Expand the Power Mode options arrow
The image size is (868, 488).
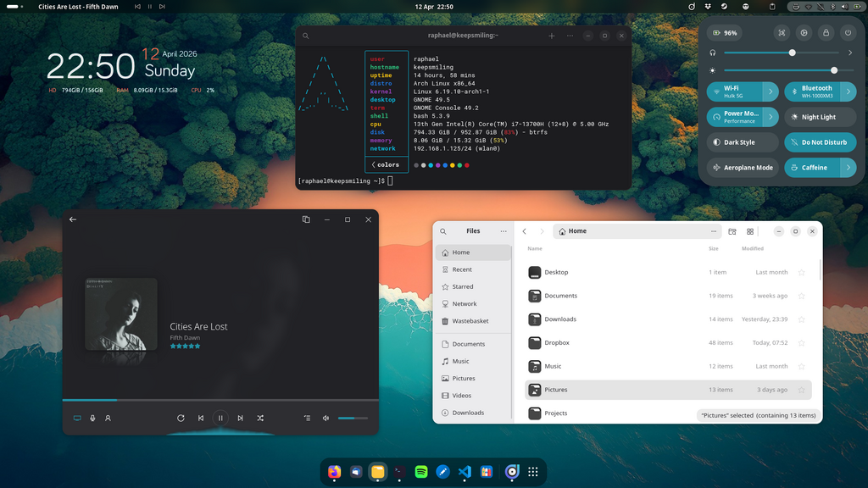point(771,117)
